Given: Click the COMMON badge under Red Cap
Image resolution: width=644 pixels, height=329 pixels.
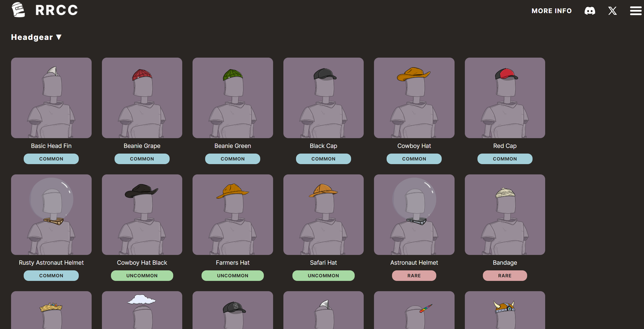Looking at the screenshot, I should (x=505, y=159).
